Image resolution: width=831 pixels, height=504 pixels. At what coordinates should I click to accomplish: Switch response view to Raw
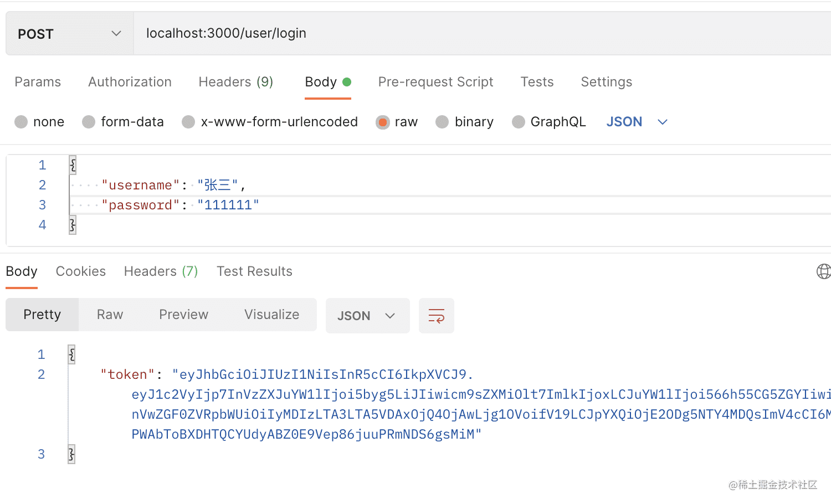coord(110,315)
